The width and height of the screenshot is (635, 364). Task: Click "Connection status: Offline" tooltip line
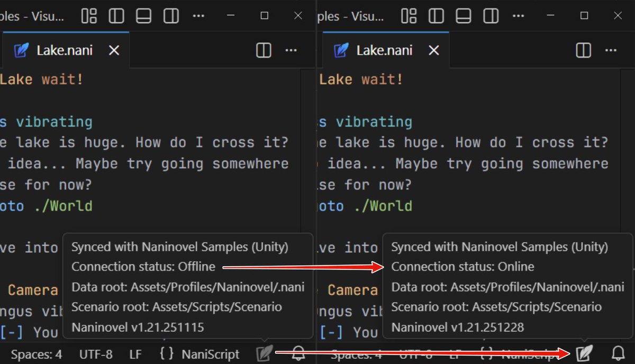pos(143,267)
